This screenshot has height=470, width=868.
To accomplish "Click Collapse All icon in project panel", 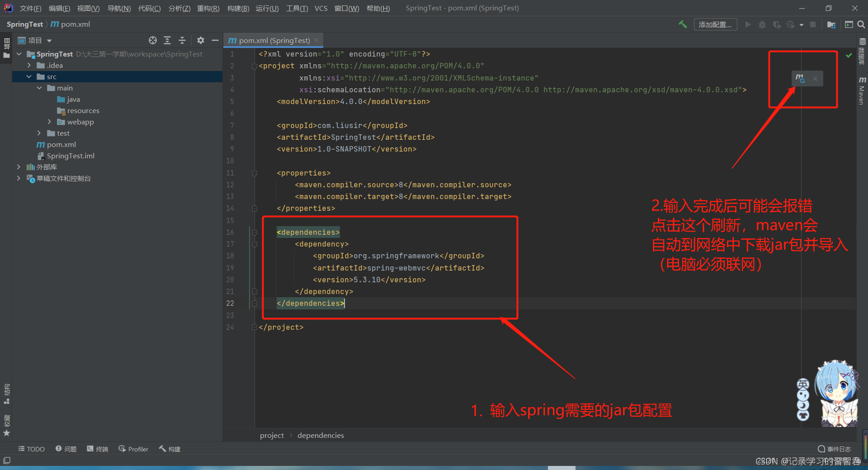I will tap(182, 40).
